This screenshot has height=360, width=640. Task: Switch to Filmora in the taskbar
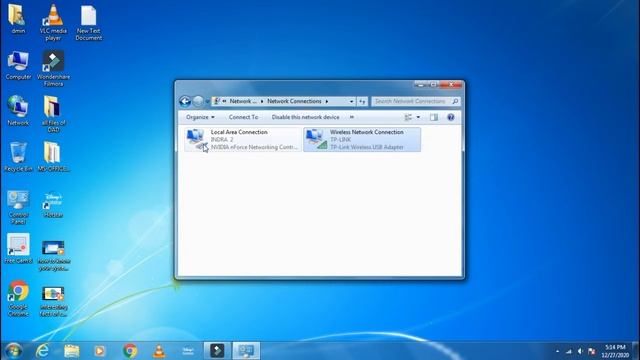[217, 351]
